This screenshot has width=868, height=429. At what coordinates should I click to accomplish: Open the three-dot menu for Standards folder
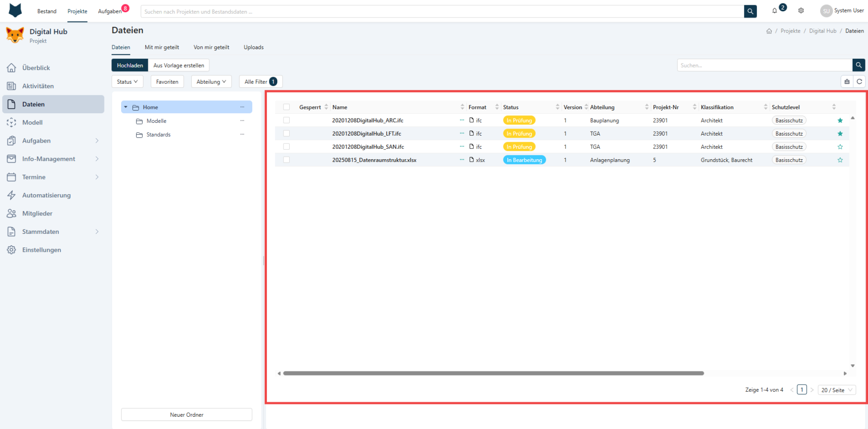(242, 134)
